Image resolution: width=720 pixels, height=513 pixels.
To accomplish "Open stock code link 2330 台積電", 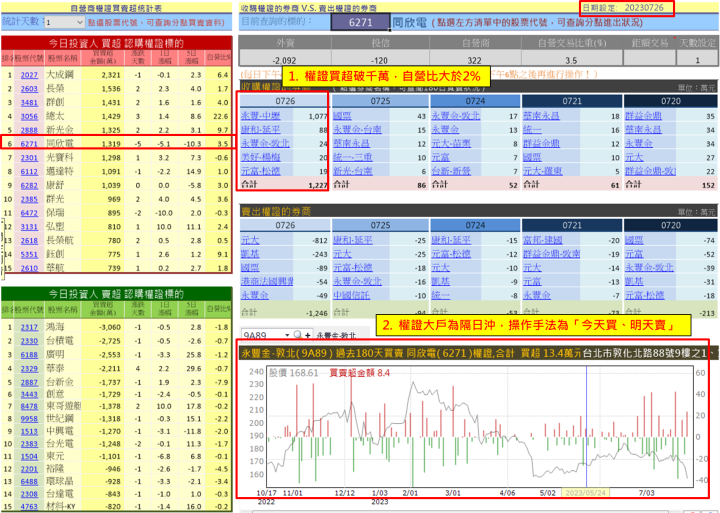I will pos(29,341).
